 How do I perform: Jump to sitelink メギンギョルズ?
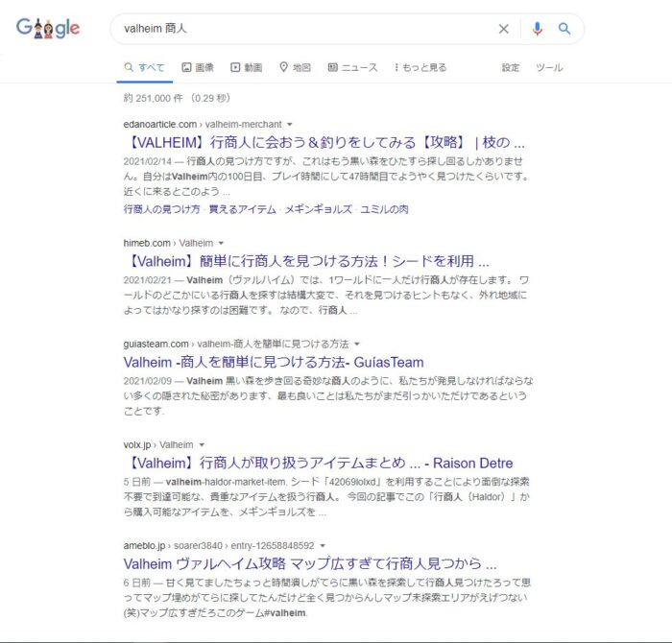click(319, 209)
